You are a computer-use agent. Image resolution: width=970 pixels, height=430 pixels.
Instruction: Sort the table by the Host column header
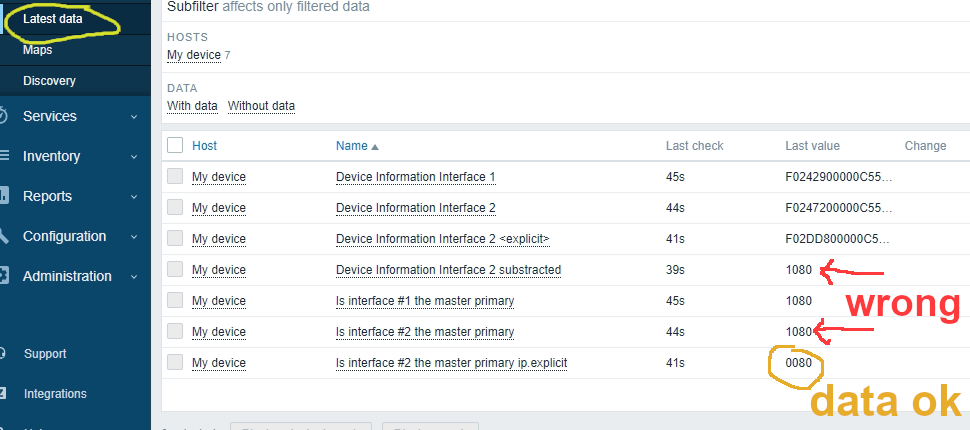click(x=204, y=145)
